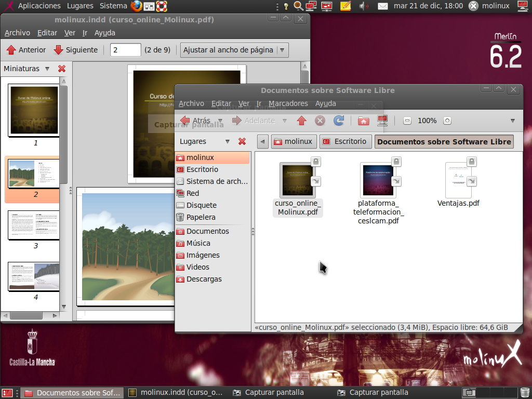Click the thumbnails panel horizontal scrollbar
Viewport: 532px width, 399px height.
pos(26,315)
